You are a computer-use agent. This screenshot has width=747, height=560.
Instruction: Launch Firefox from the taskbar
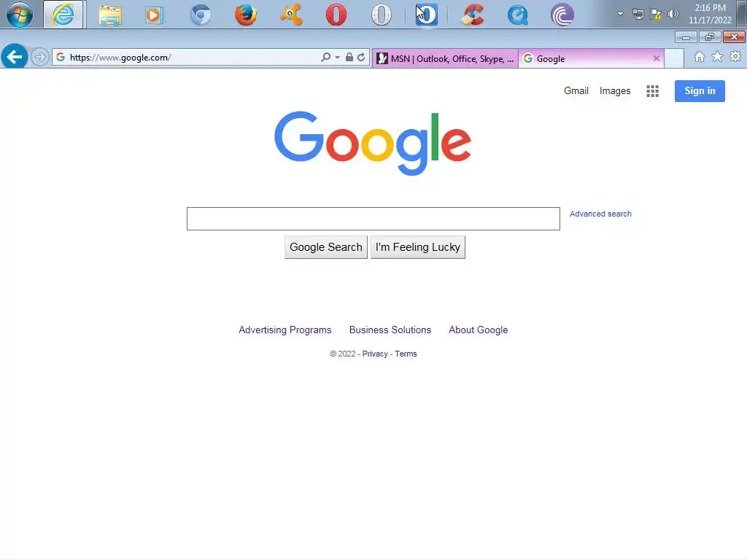(x=245, y=15)
